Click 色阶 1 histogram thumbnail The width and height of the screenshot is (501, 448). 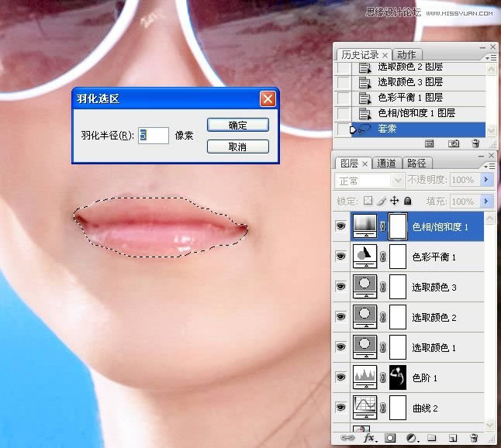coord(365,377)
